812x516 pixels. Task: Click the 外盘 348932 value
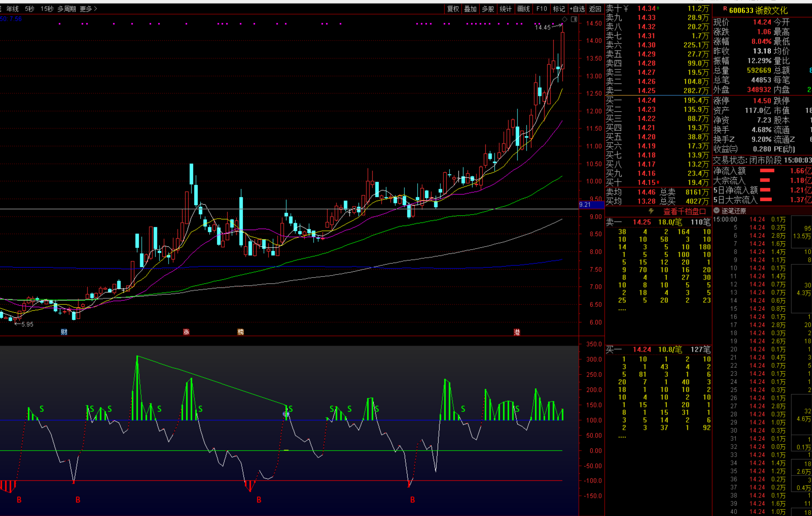point(759,90)
